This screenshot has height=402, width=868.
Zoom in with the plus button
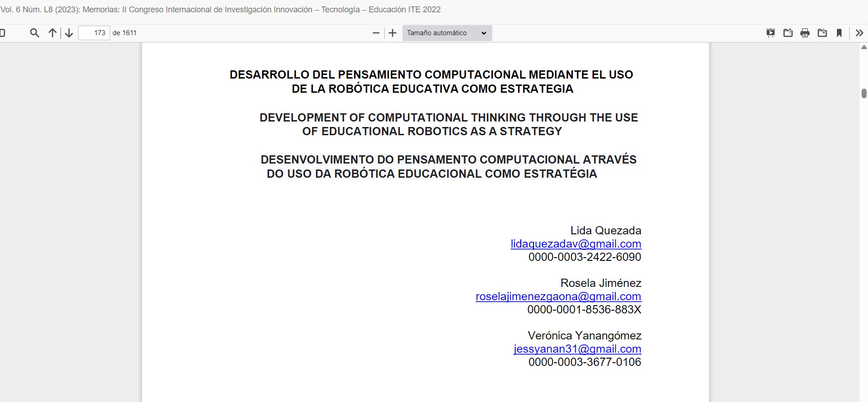pyautogui.click(x=392, y=33)
